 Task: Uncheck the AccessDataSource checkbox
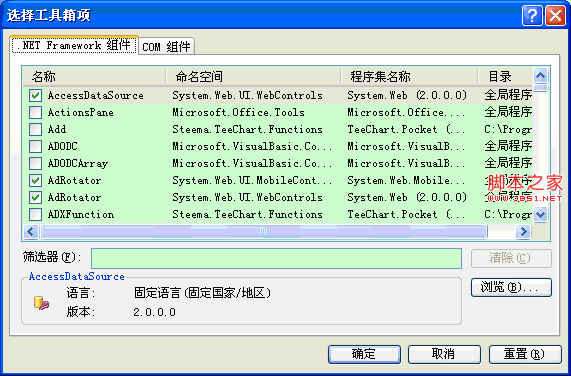[x=35, y=95]
